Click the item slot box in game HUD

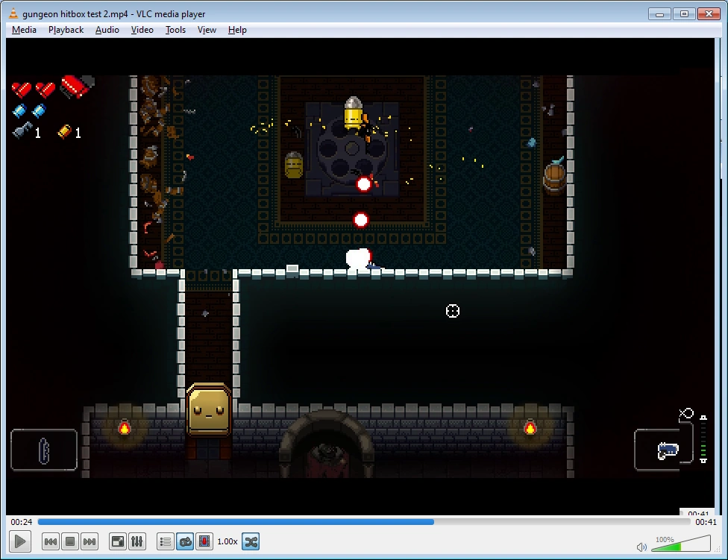[44, 450]
